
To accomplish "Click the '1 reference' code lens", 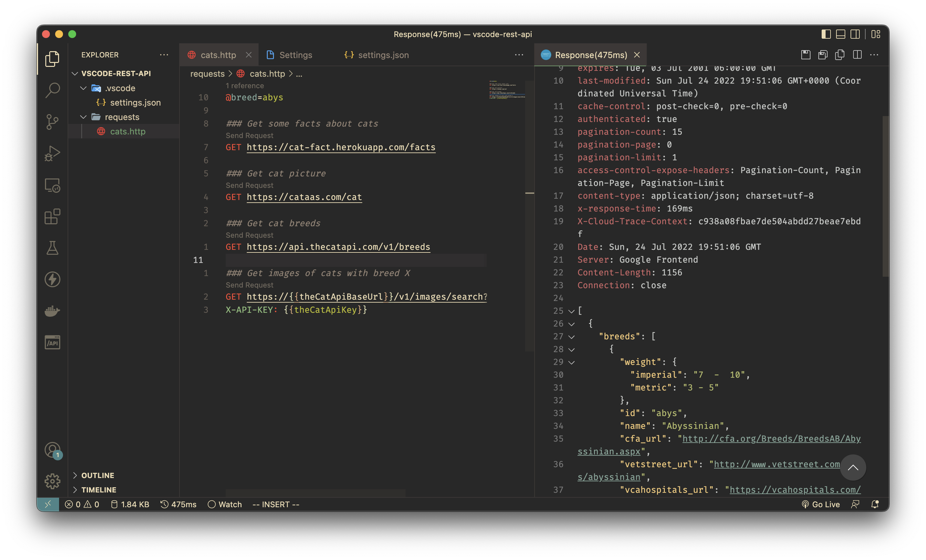I will pyautogui.click(x=245, y=86).
